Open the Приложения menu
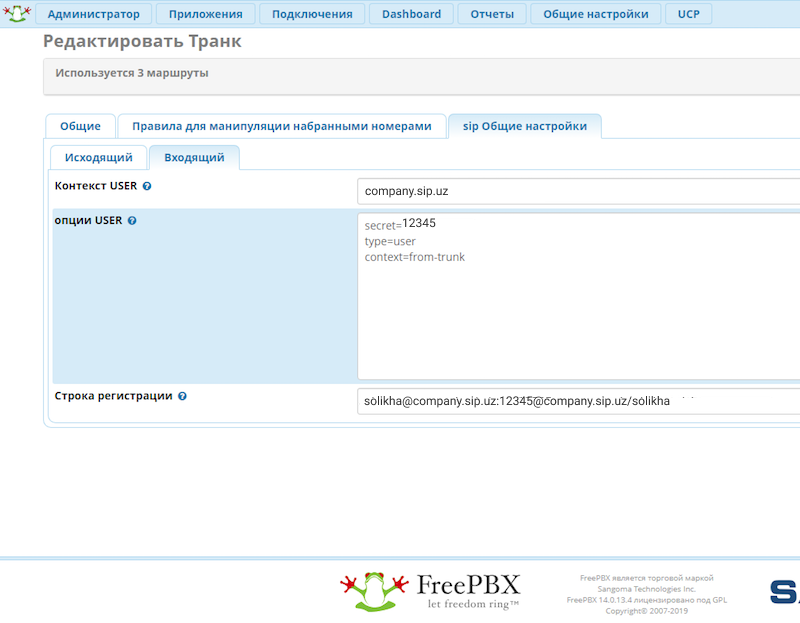This screenshot has height=623, width=800. click(206, 14)
